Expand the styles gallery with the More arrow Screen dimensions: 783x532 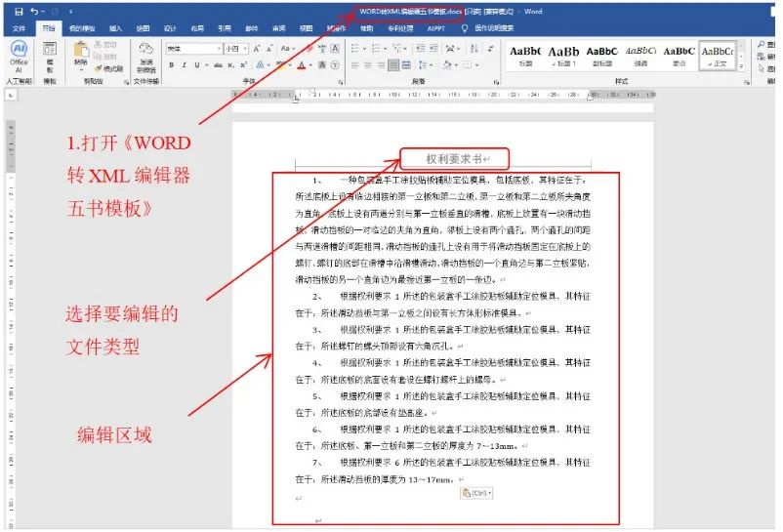point(742,65)
